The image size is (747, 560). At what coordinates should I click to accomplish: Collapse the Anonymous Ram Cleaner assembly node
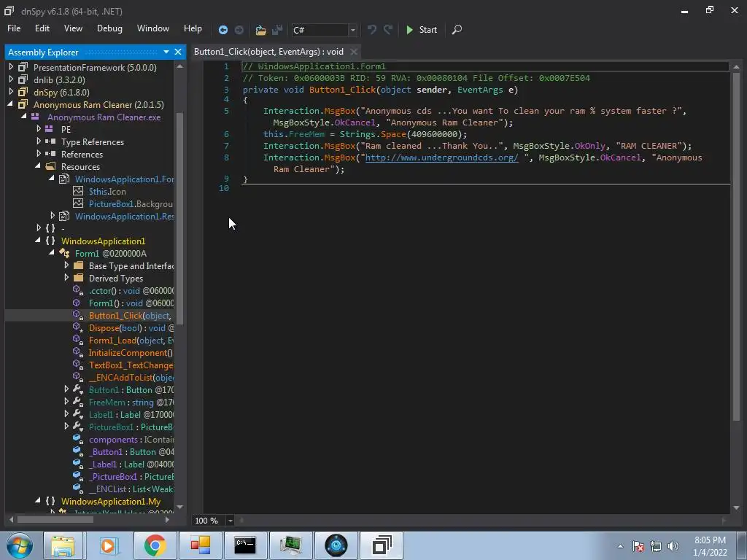click(x=11, y=104)
